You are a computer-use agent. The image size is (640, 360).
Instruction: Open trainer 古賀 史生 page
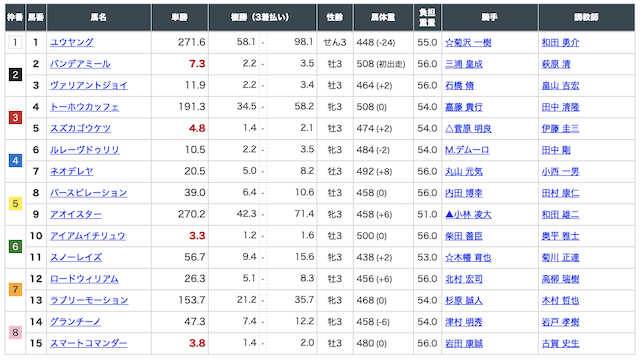click(x=560, y=343)
